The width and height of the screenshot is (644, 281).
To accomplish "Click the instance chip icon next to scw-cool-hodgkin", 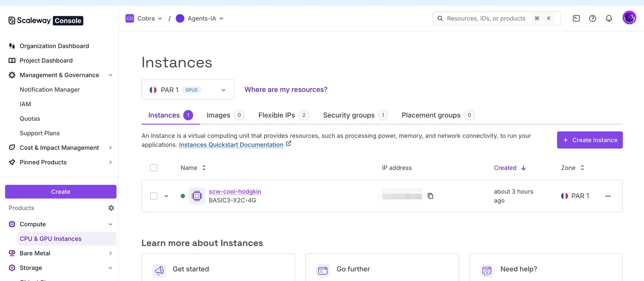I will 197,196.
